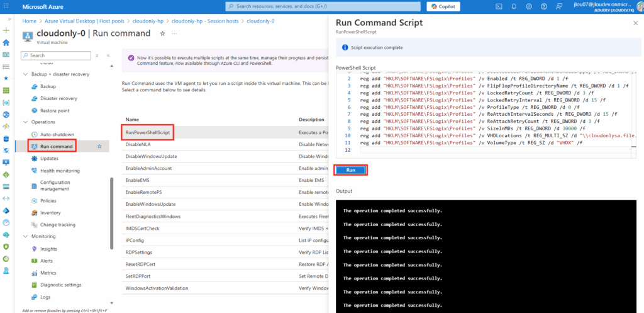The image size is (644, 313).
Task: Collapse the Operations section
Action: click(x=25, y=122)
